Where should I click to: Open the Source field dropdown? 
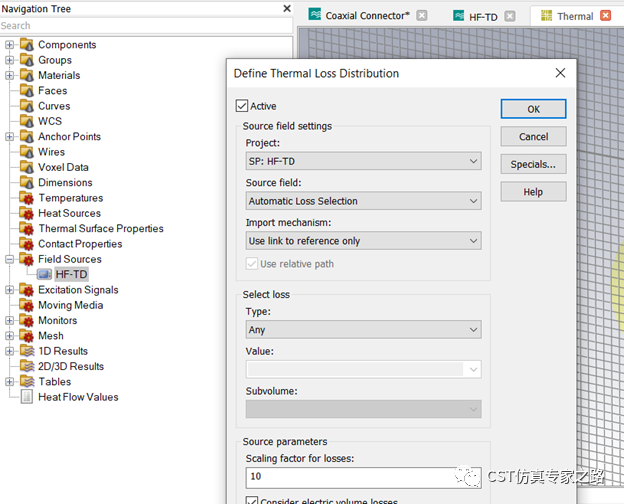tap(363, 201)
